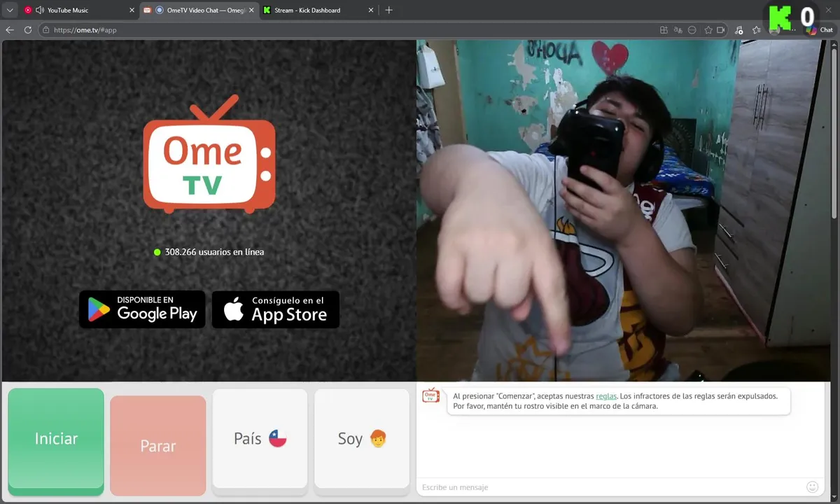840x504 pixels.
Task: Go back to the previous page
Action: click(x=10, y=30)
